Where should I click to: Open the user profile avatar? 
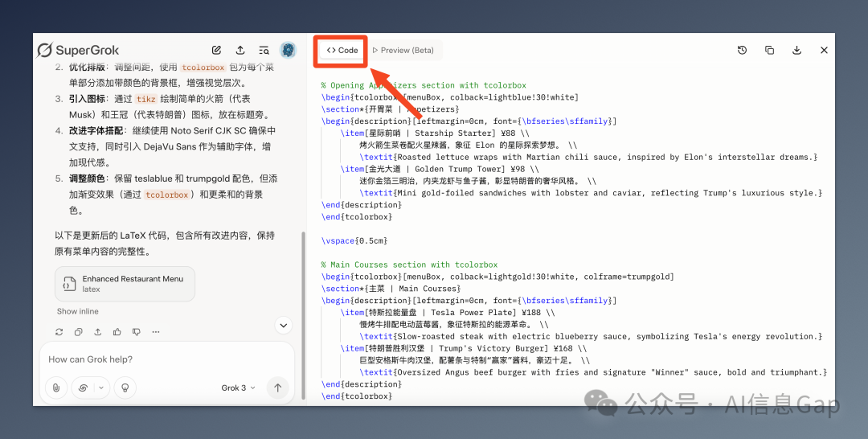[288, 50]
